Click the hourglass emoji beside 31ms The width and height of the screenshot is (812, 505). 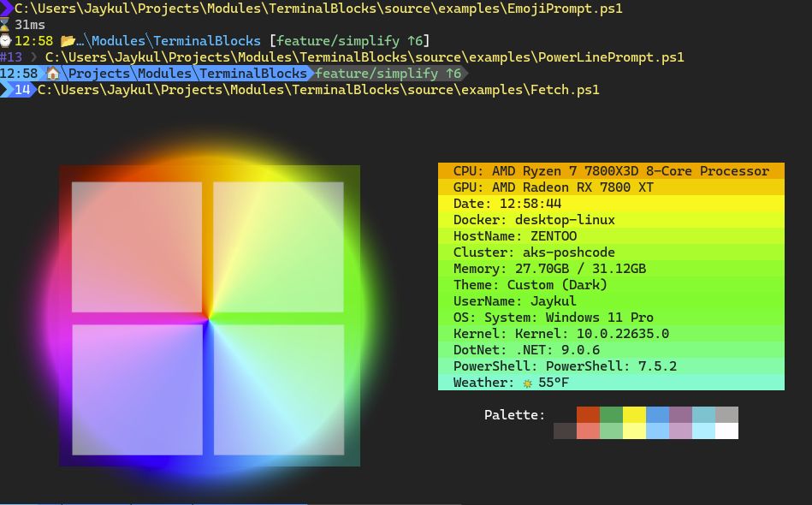4,24
